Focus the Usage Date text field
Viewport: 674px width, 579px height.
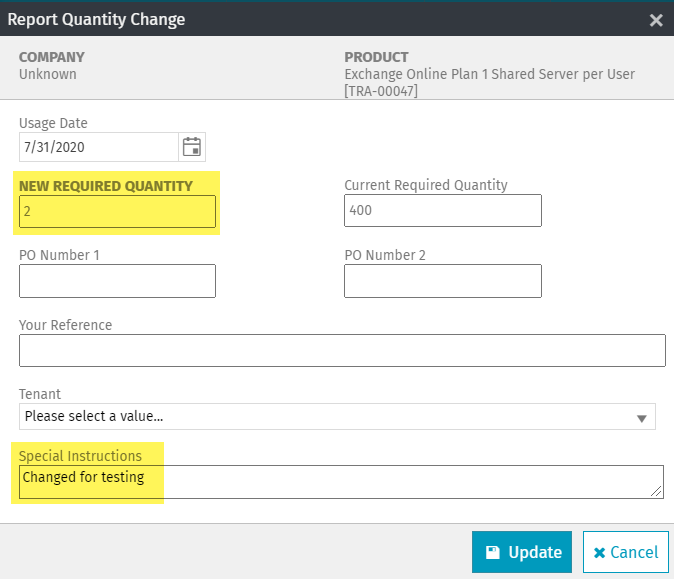(x=99, y=147)
